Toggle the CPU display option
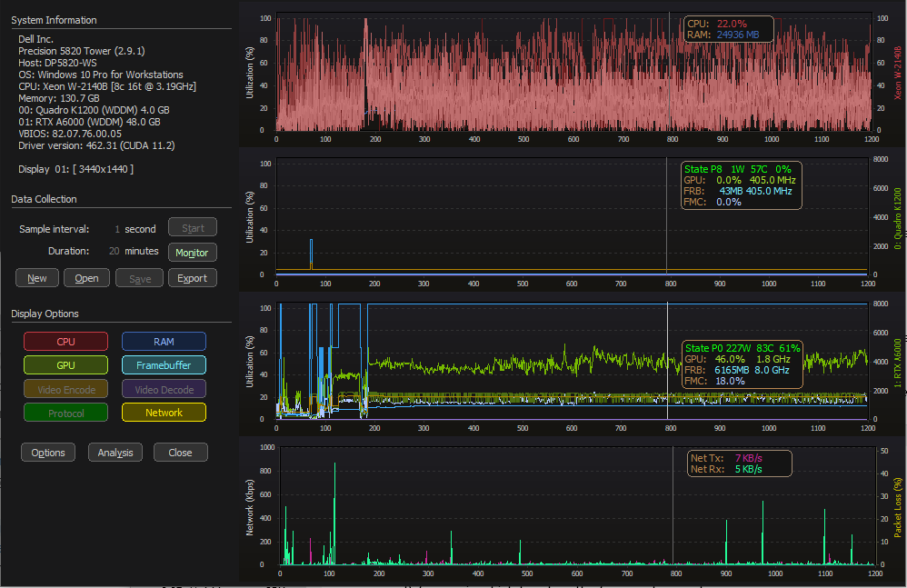 click(65, 341)
